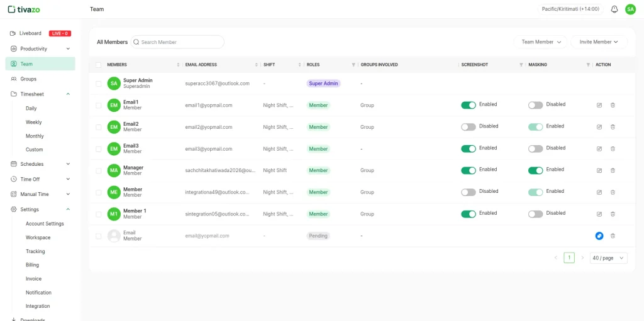This screenshot has height=321, width=644.
Task: Enable masking for Email1
Action: 536,105
